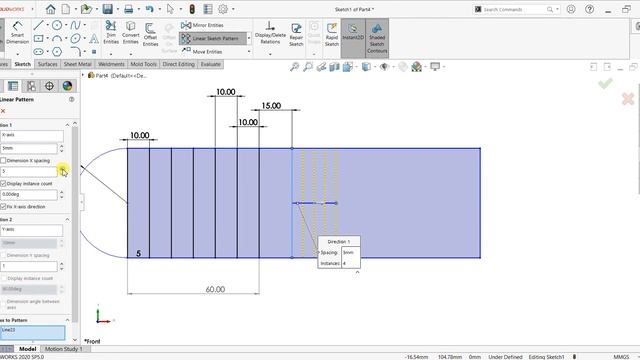
Task: Click the 60.00 dimension text
Action: 215,289
